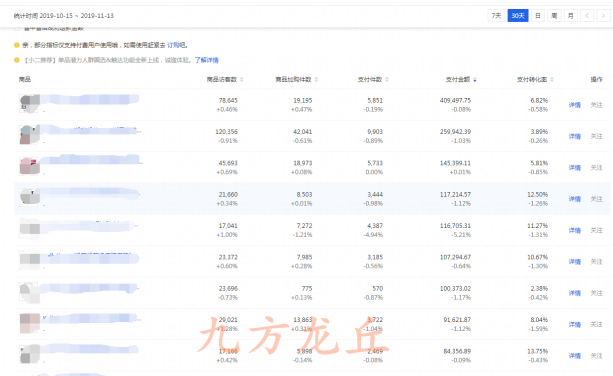Sort by 支付件数 column arrows
613x376 pixels.
tap(387, 79)
